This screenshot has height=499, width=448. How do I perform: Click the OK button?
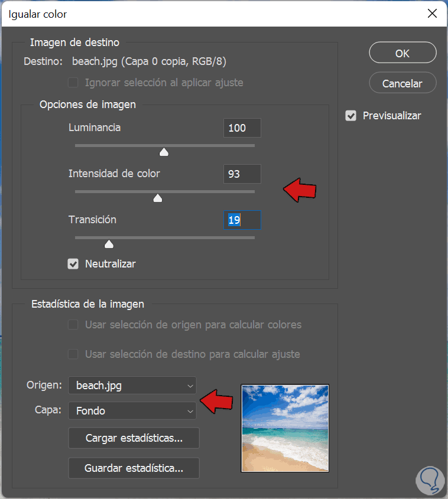click(402, 53)
